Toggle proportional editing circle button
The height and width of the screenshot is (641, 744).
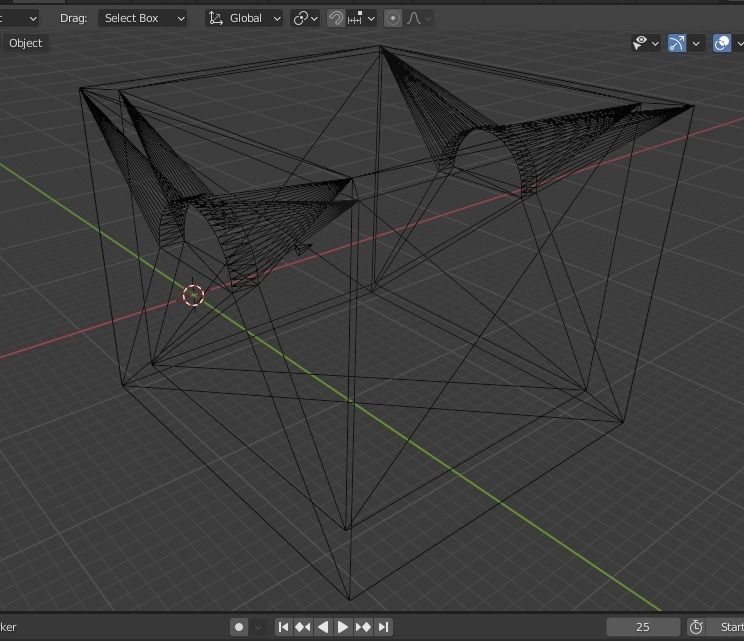coord(393,19)
